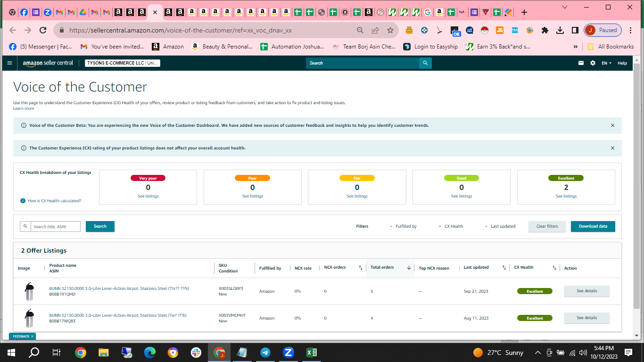Show hidden bookmarks with the overflow chevron
Screen dimensions: 644x362
click(575, 47)
